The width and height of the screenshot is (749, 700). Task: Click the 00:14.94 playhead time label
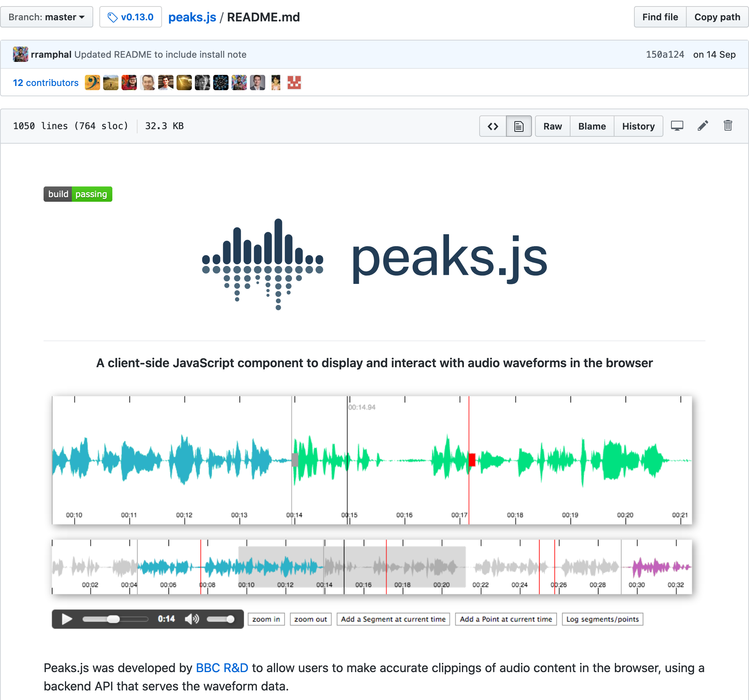pyautogui.click(x=362, y=407)
